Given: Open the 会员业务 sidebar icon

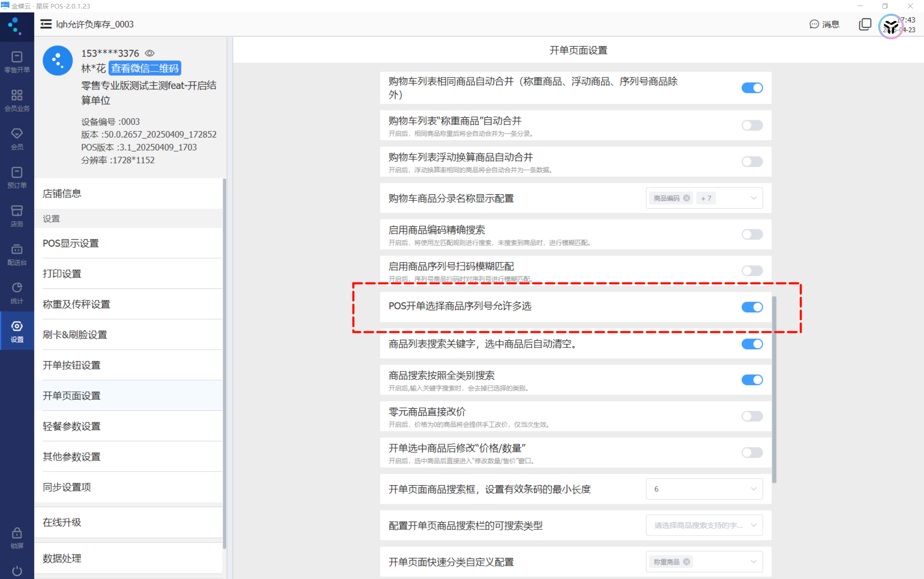Looking at the screenshot, I should tap(17, 101).
